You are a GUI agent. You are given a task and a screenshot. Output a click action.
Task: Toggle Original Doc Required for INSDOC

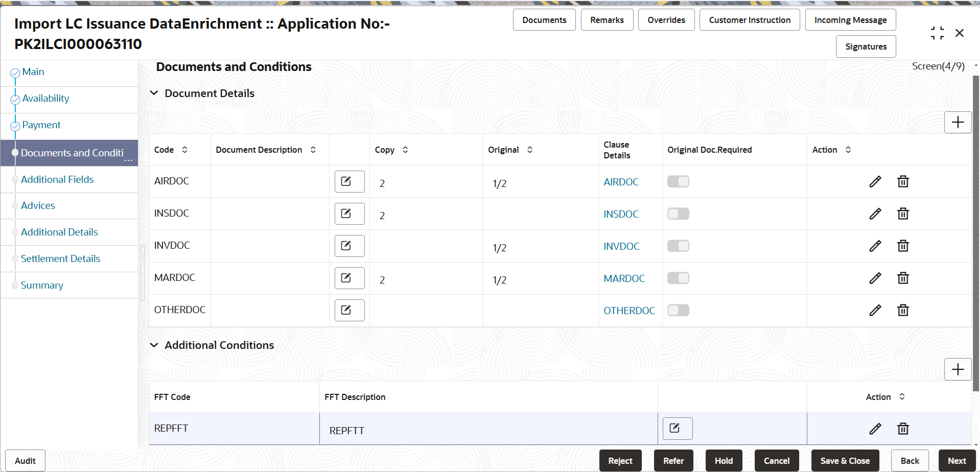(x=678, y=214)
